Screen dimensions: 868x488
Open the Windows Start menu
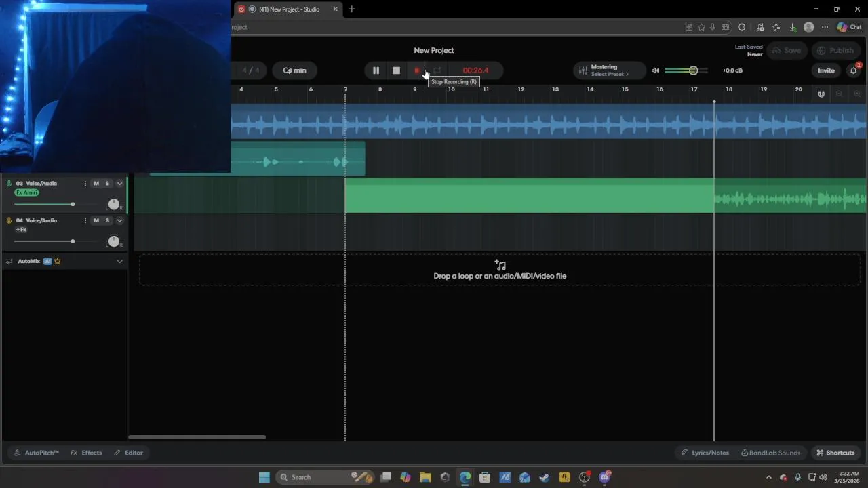(x=264, y=477)
